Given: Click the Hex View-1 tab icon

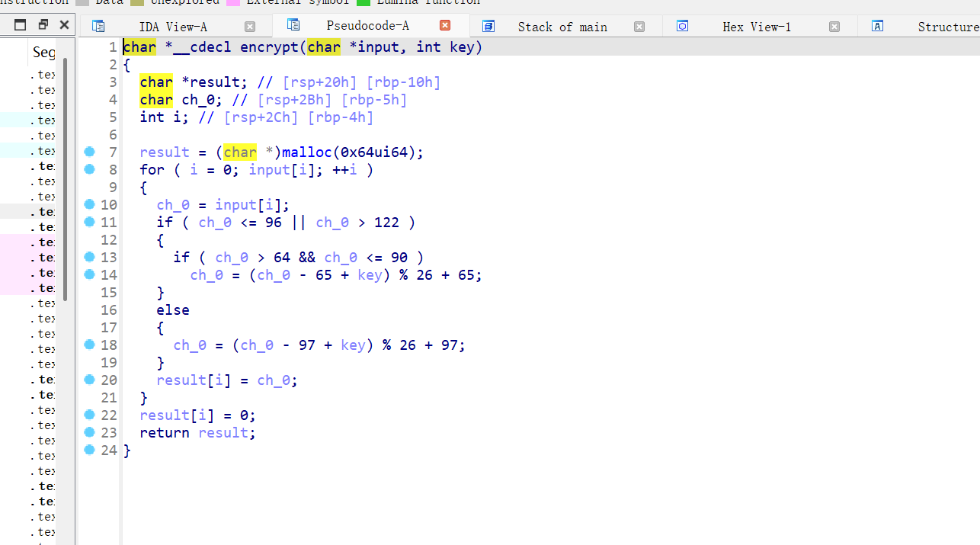Looking at the screenshot, I should tap(683, 27).
